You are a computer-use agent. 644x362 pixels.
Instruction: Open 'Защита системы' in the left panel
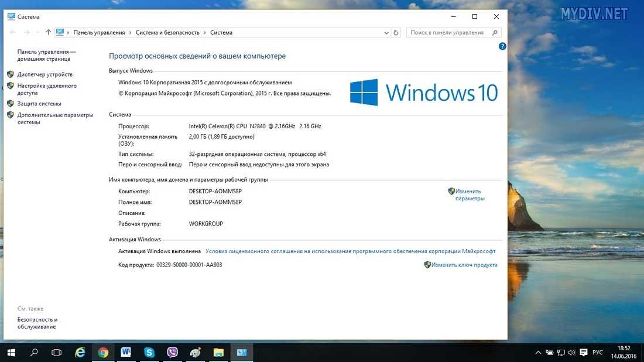pyautogui.click(x=39, y=104)
